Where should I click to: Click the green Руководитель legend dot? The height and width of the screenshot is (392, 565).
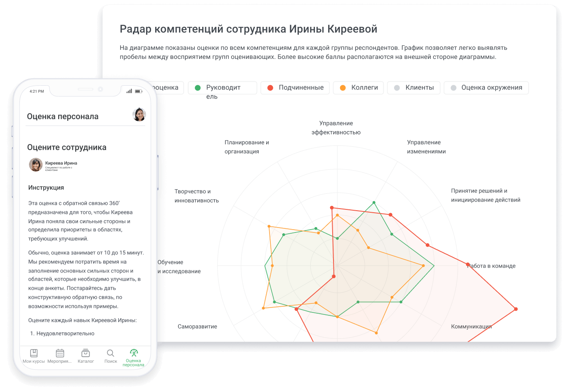198,88
